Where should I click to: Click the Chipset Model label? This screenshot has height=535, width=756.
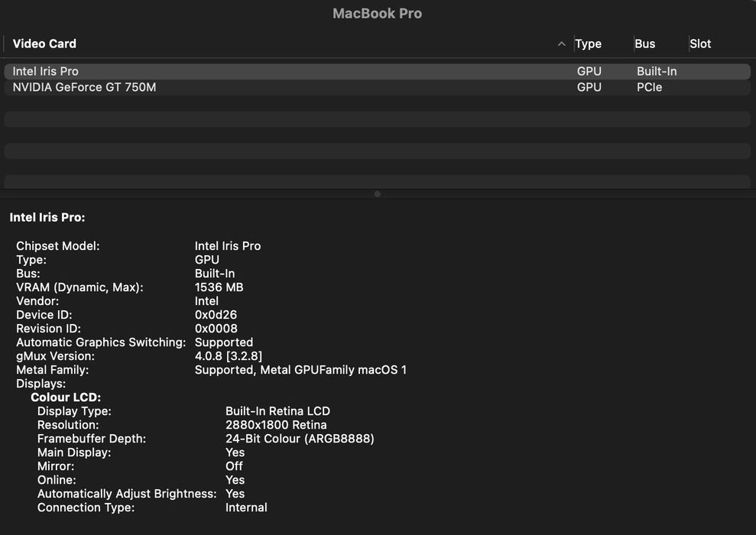(x=58, y=246)
